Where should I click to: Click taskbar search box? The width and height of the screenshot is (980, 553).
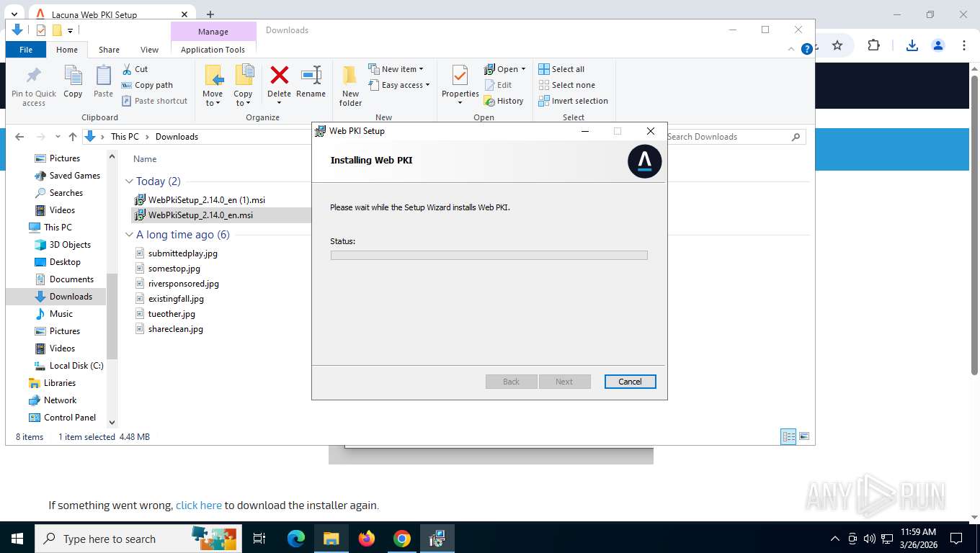coord(137,539)
